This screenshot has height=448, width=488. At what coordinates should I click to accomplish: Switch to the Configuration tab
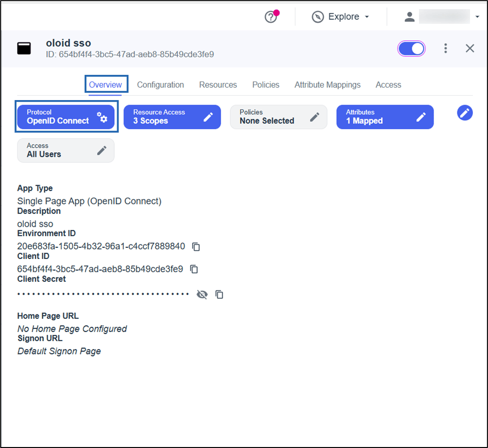pyautogui.click(x=160, y=85)
